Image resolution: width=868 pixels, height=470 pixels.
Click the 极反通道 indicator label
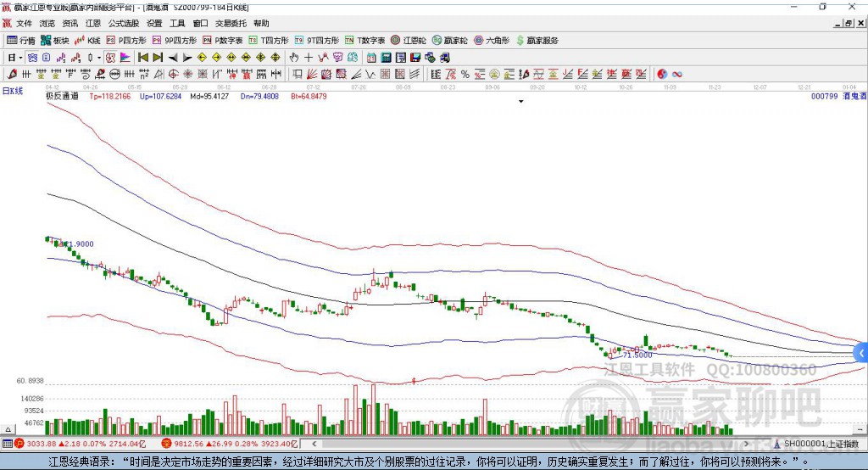[x=62, y=97]
